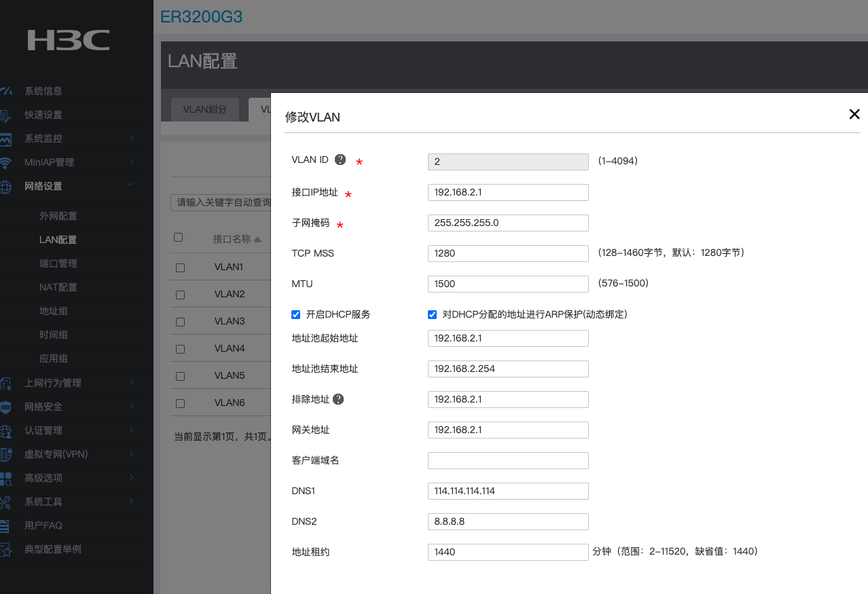Expand MiniAP管理 chevron
The height and width of the screenshot is (594, 868).
click(x=132, y=162)
